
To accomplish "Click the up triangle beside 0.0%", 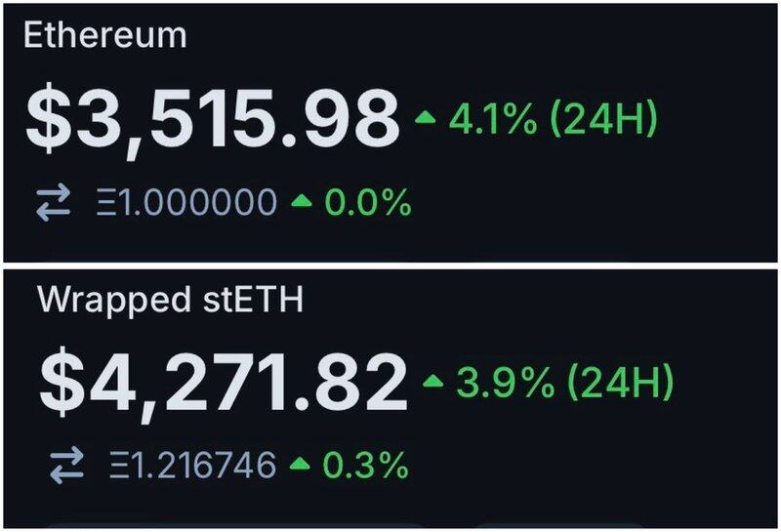I will (301, 203).
